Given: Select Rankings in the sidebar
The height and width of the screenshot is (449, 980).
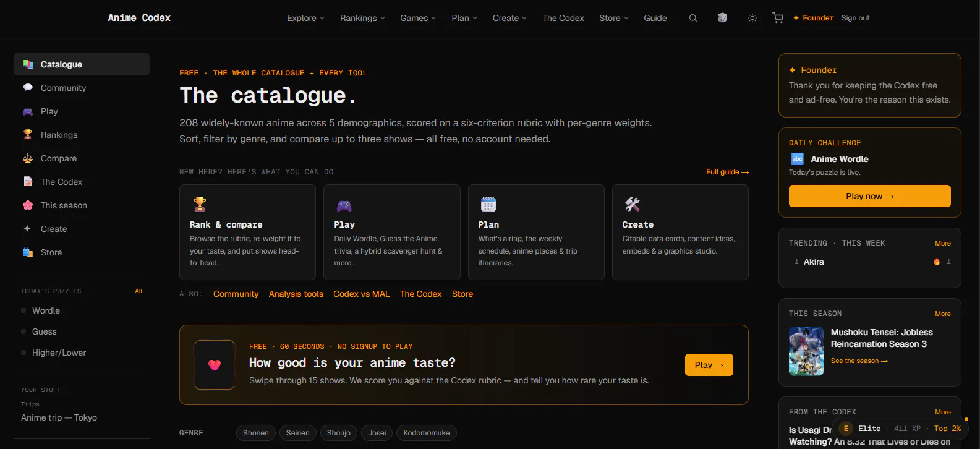Looking at the screenshot, I should click(x=82, y=135).
